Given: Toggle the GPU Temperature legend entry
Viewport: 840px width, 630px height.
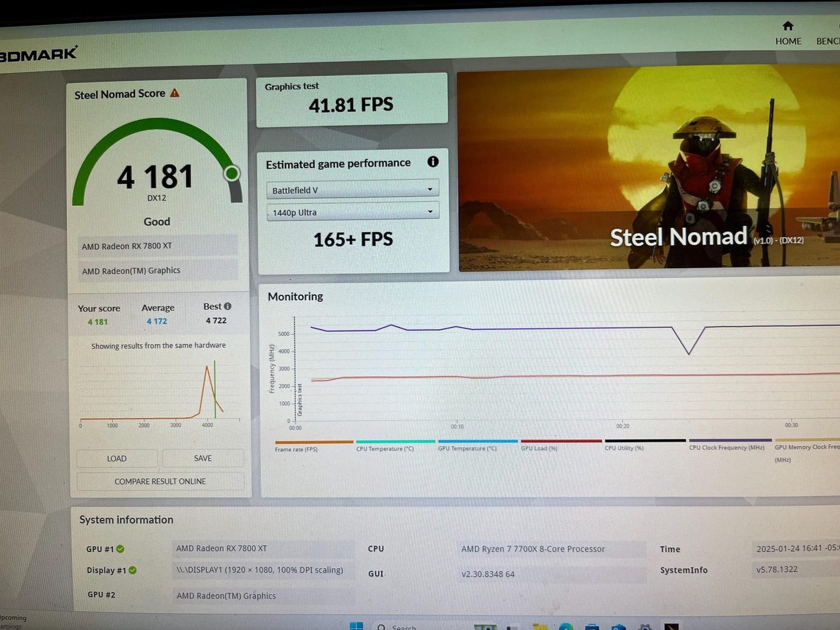Looking at the screenshot, I should (x=477, y=445).
